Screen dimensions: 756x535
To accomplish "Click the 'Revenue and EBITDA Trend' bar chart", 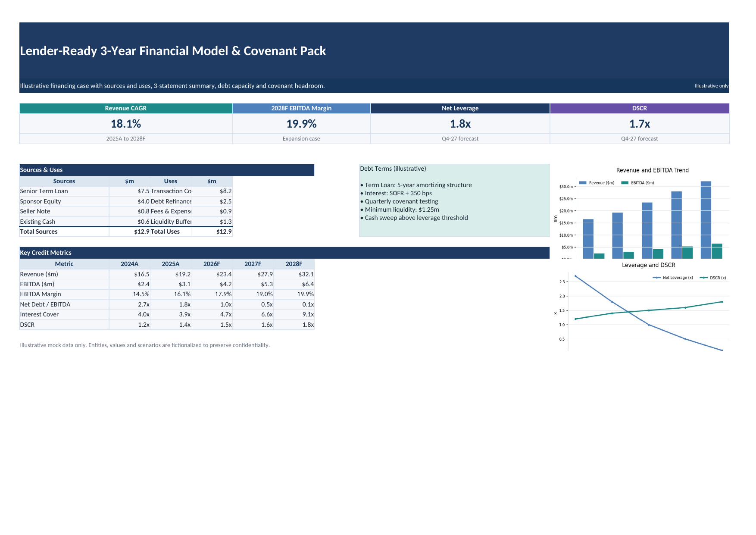I will click(640, 213).
